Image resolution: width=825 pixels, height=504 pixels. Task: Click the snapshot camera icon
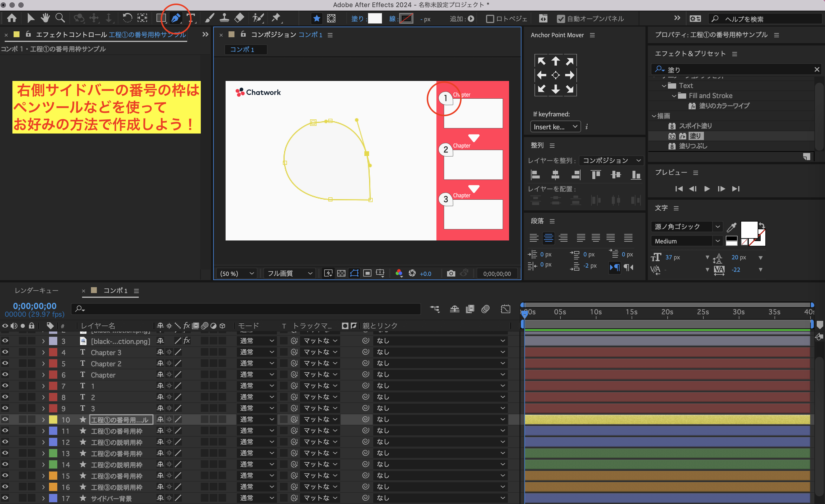pos(451,273)
